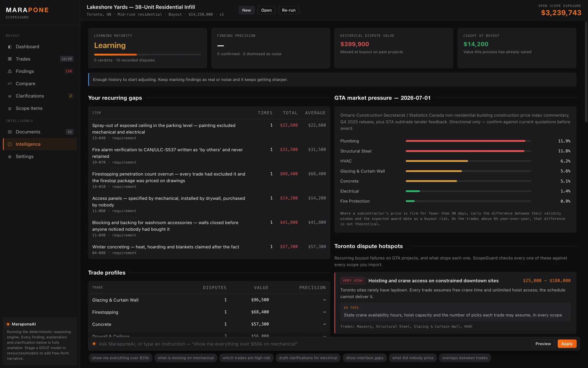Viewport: 588px width, 368px height.
Task: Select the Intelligence menu item
Action: point(40,144)
